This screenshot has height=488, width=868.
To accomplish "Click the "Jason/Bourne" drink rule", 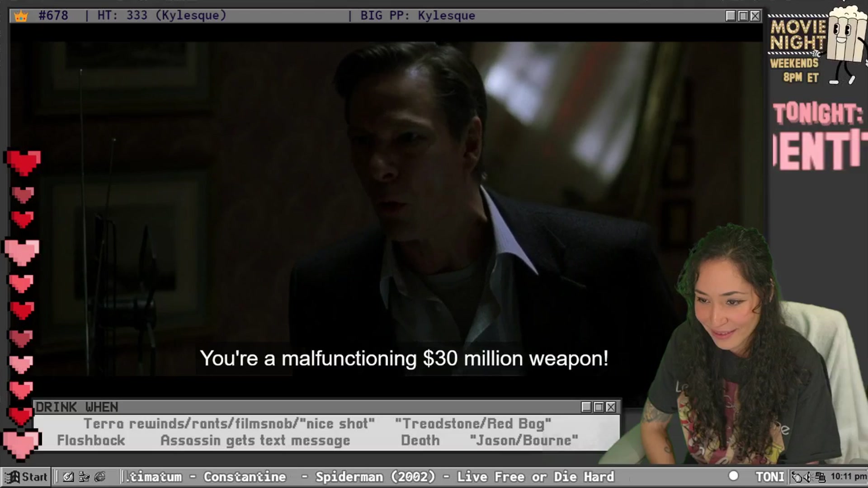I will click(x=524, y=441).
